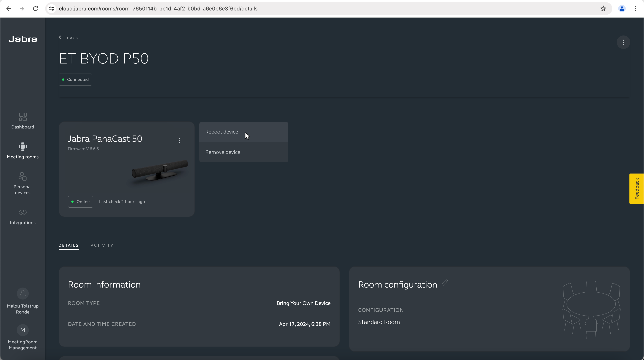Click the Jabra PanaCast 50 card title
Viewport: 644px width, 360px height.
coord(105,139)
